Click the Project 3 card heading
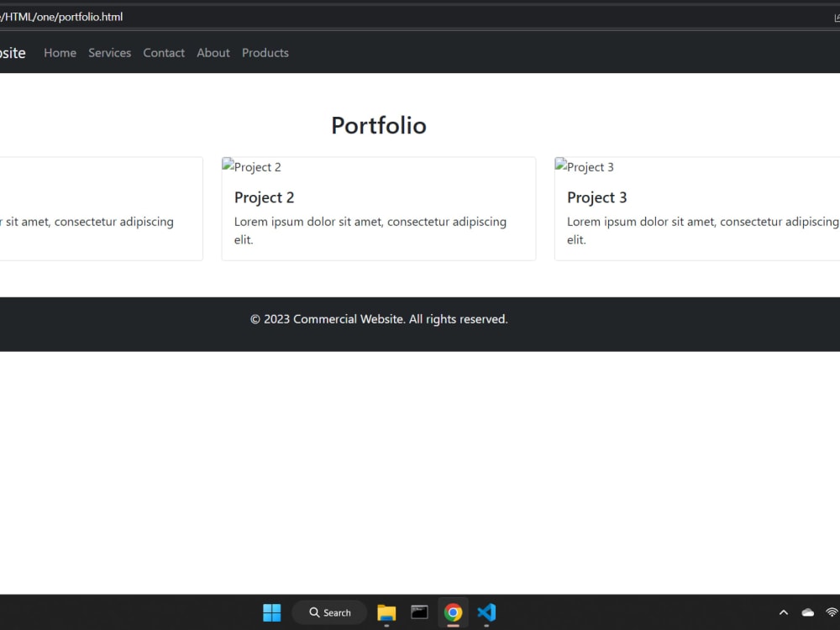Image resolution: width=840 pixels, height=630 pixels. [x=596, y=197]
